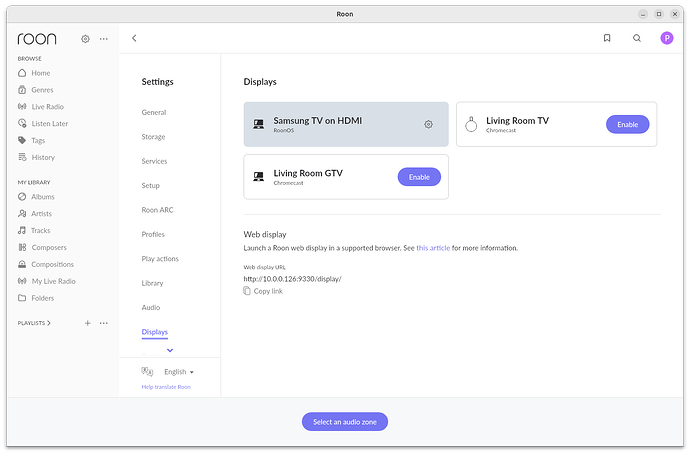Click the Composers icon

point(22,247)
